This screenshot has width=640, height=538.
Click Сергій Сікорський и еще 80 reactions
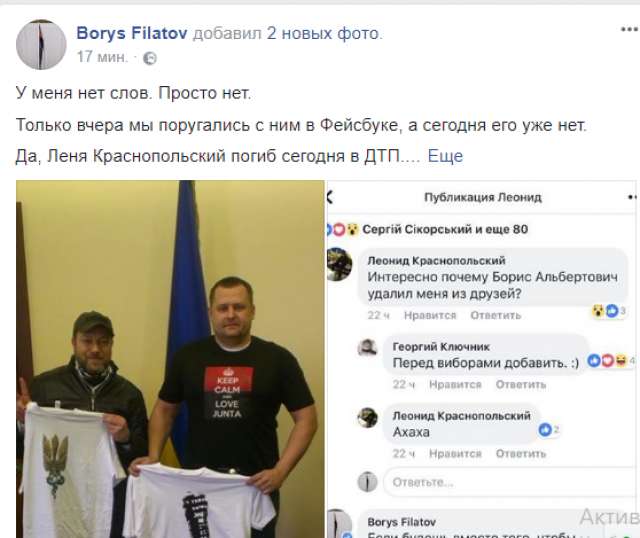445,229
